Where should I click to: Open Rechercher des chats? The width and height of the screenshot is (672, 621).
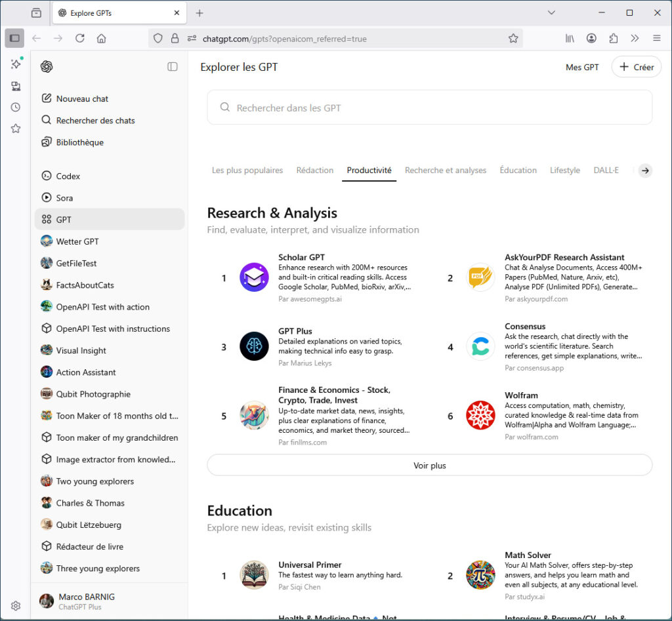coord(95,121)
